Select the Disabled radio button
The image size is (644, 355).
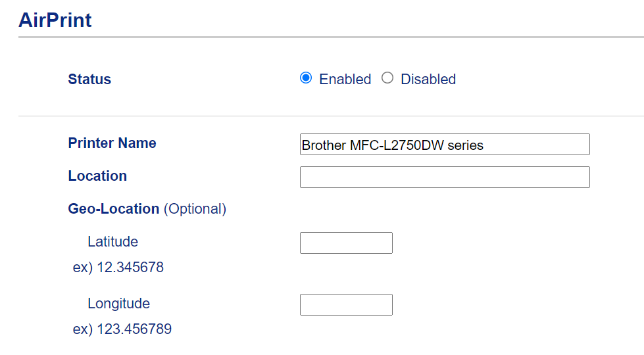pyautogui.click(x=387, y=78)
